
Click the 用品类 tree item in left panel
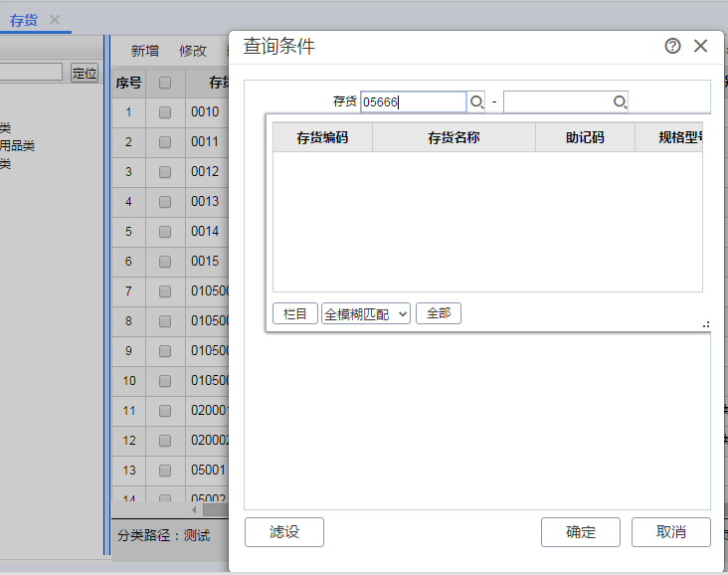click(x=17, y=146)
